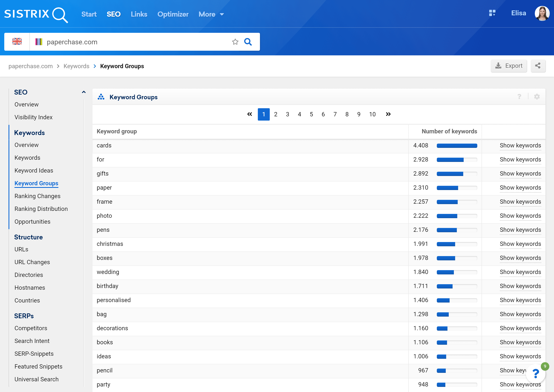Image resolution: width=554 pixels, height=392 pixels.
Task: Open Keyword Ideas in sidebar
Action: point(34,170)
